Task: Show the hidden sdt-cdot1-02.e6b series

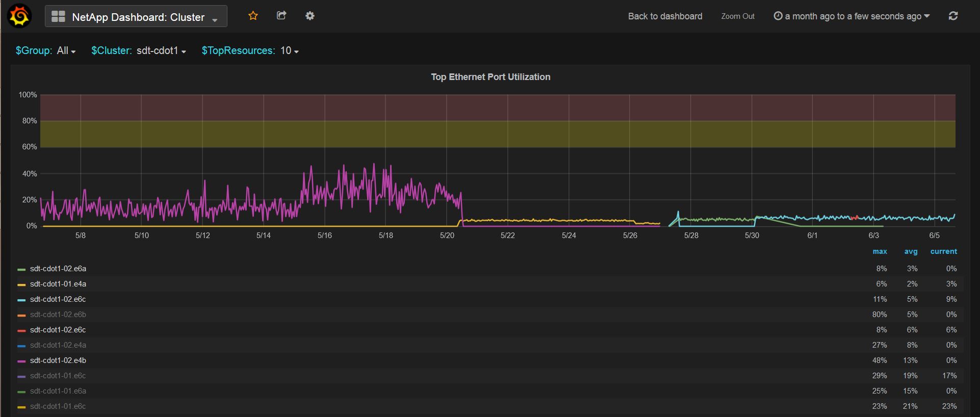Action: 58,315
